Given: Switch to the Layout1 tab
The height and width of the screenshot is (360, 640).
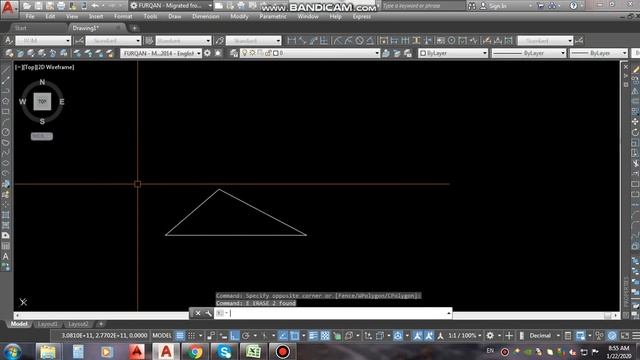Looking at the screenshot, I should click(47, 324).
